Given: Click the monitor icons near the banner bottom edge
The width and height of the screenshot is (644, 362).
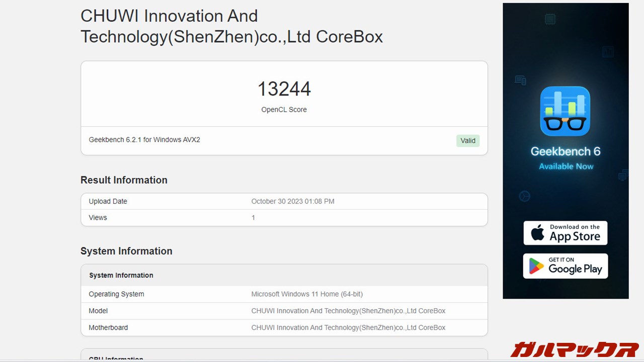Looking at the screenshot, I should (x=622, y=175).
